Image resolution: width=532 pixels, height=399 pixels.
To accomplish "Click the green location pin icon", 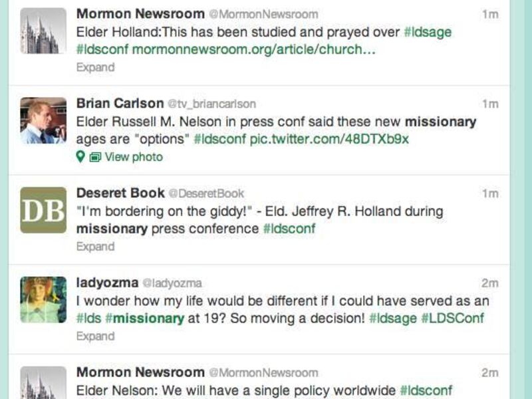I will [x=81, y=157].
